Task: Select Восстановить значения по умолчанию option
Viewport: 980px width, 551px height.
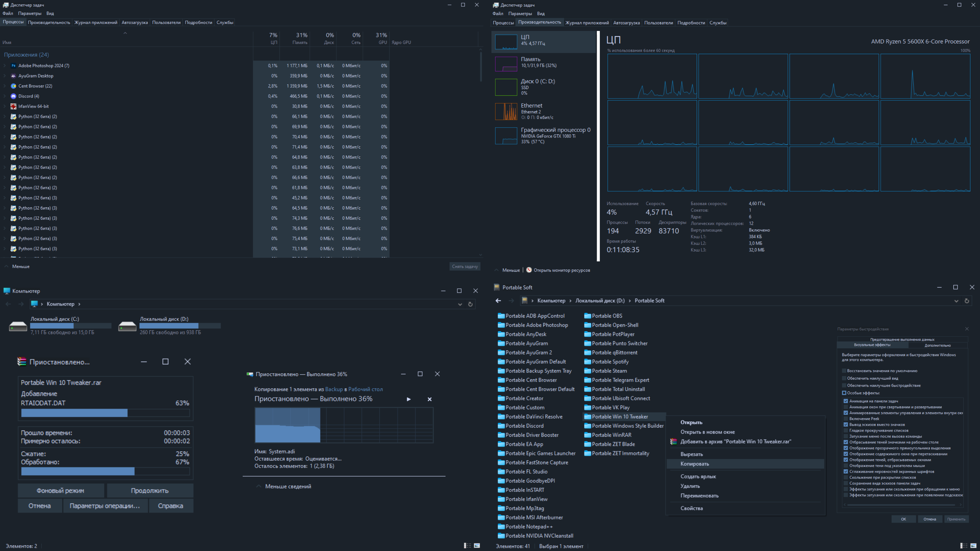Action: coord(844,371)
